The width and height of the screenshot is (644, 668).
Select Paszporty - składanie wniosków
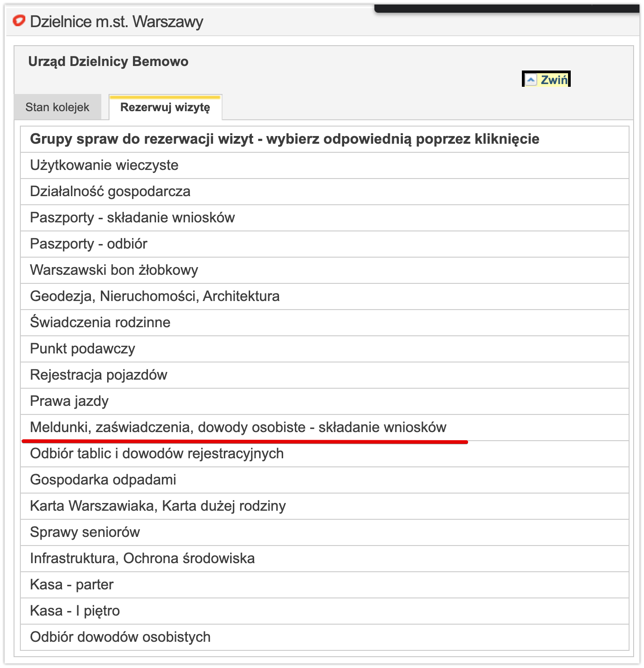coord(325,218)
